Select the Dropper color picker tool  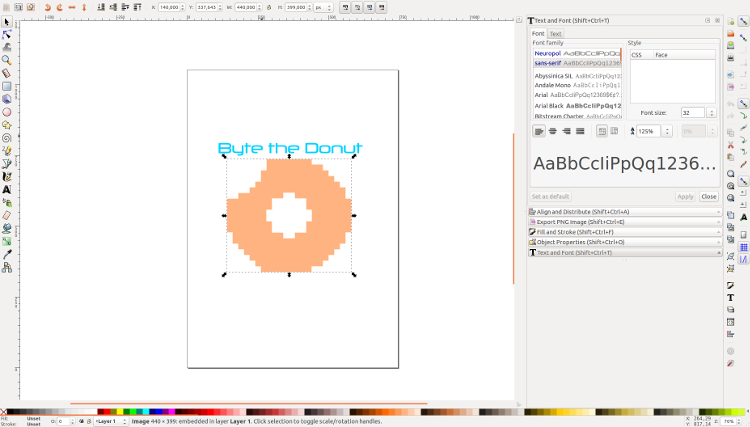click(7, 254)
